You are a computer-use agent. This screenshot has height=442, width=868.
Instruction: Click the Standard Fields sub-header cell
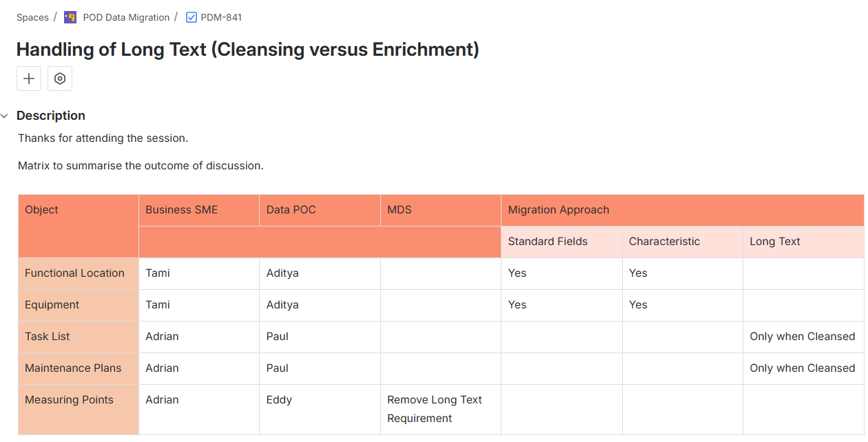[x=548, y=242]
